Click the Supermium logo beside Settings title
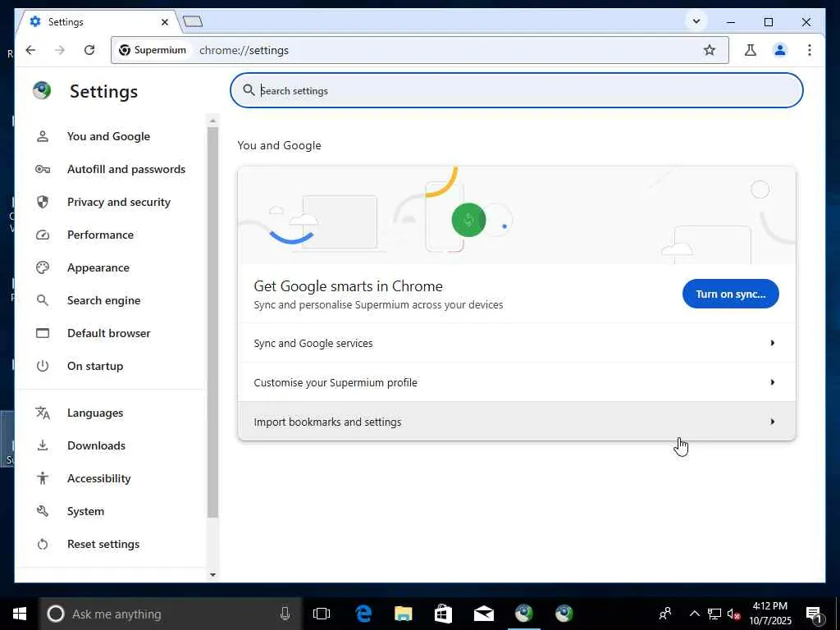 [x=42, y=90]
